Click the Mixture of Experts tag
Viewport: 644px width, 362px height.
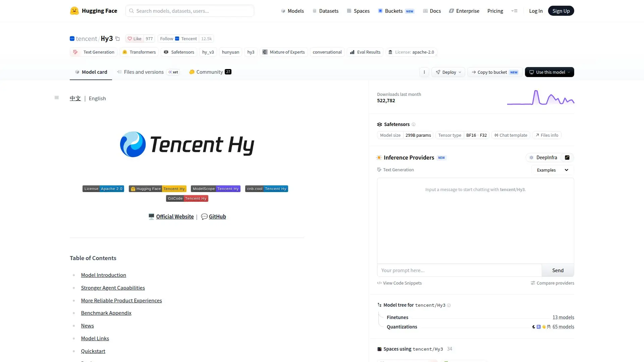pos(284,52)
